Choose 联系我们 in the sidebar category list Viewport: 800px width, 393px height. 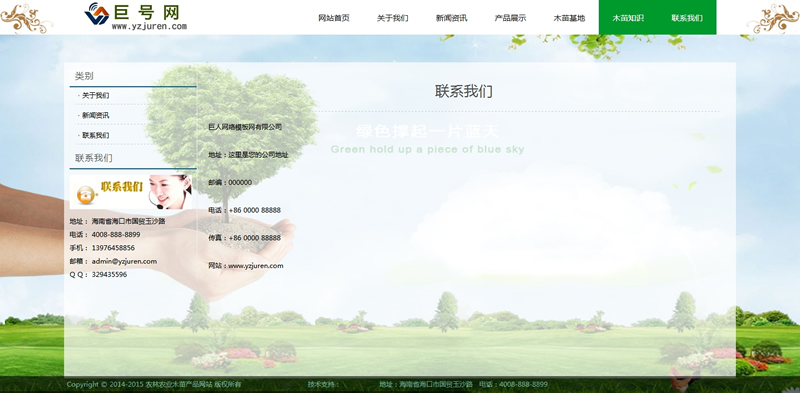95,135
